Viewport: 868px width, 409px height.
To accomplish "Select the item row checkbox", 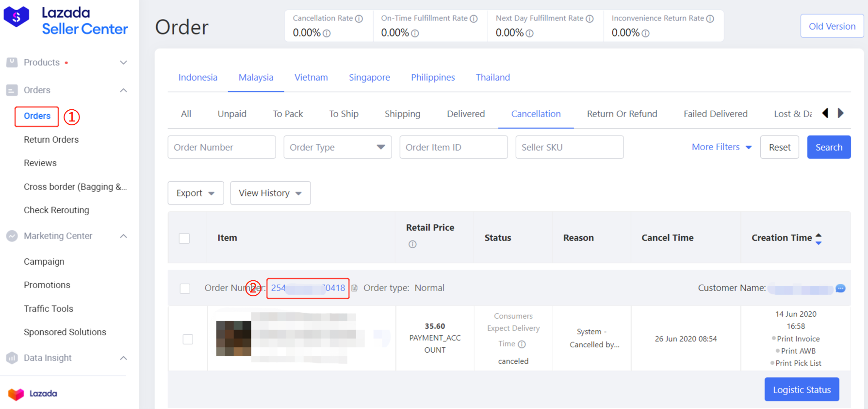I will [x=188, y=339].
